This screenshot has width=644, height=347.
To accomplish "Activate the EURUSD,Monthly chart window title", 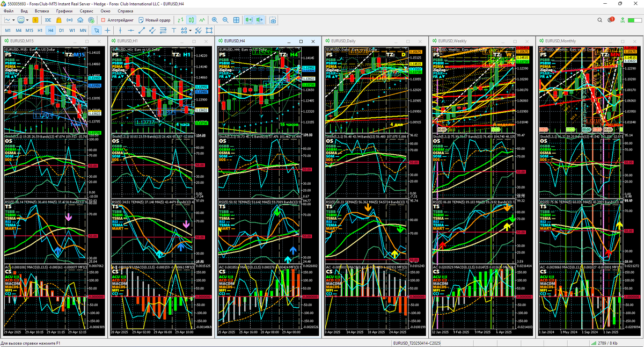I will [x=560, y=41].
